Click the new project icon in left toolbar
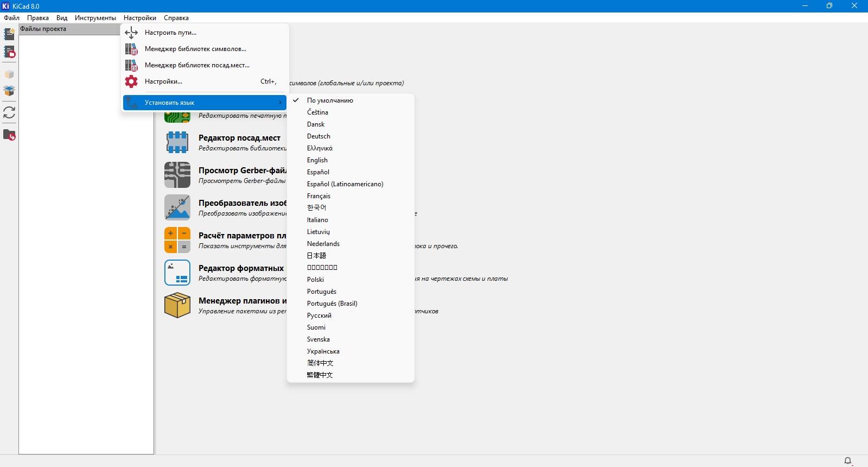 tap(9, 34)
